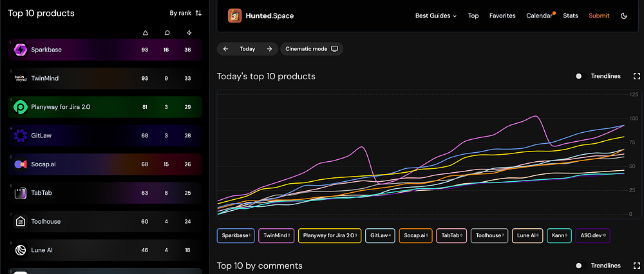Toggle Socap.ai line in chart legend
644x274 pixels.
(x=415, y=236)
